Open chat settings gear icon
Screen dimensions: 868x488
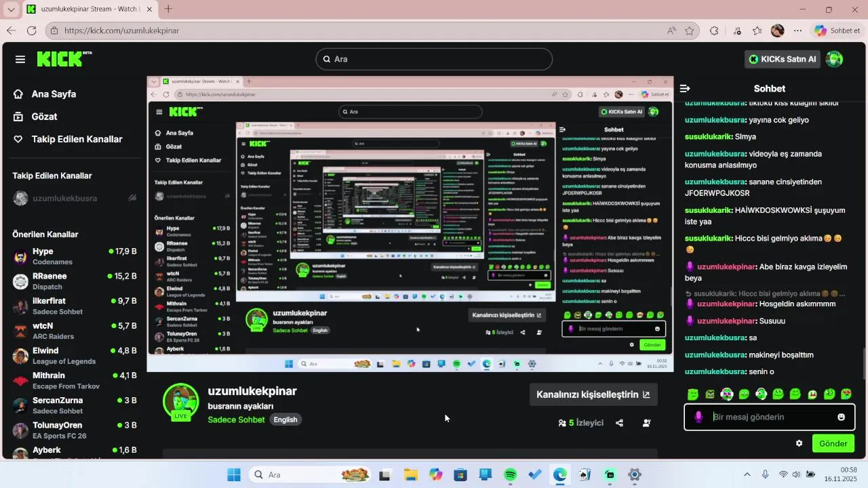[x=799, y=443]
